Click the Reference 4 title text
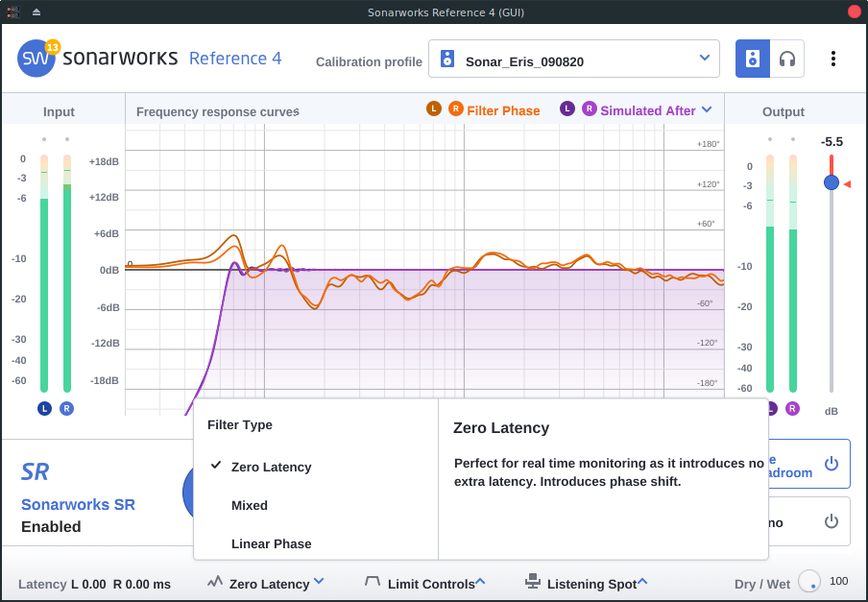This screenshot has width=868, height=602. (x=235, y=59)
